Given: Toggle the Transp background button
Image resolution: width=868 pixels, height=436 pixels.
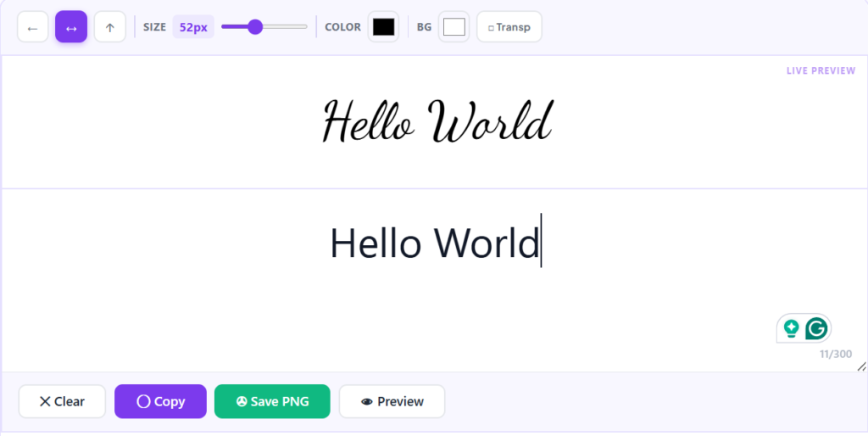Looking at the screenshot, I should (x=509, y=26).
